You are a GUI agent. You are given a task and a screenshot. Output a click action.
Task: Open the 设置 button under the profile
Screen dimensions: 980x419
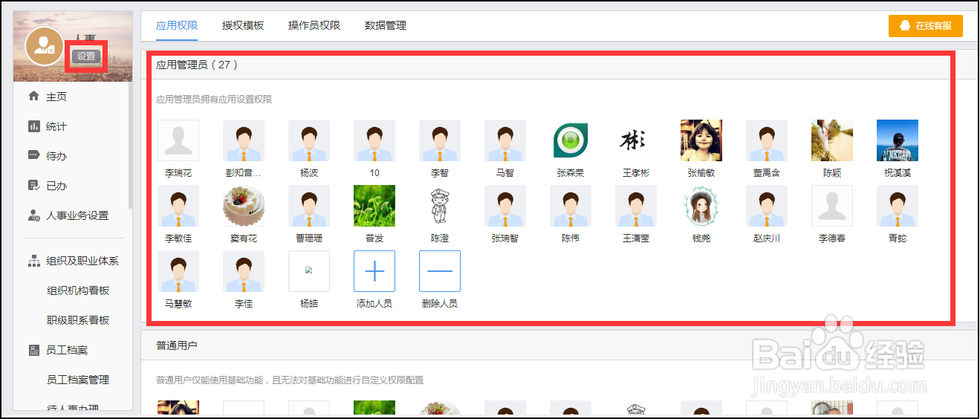(x=86, y=56)
